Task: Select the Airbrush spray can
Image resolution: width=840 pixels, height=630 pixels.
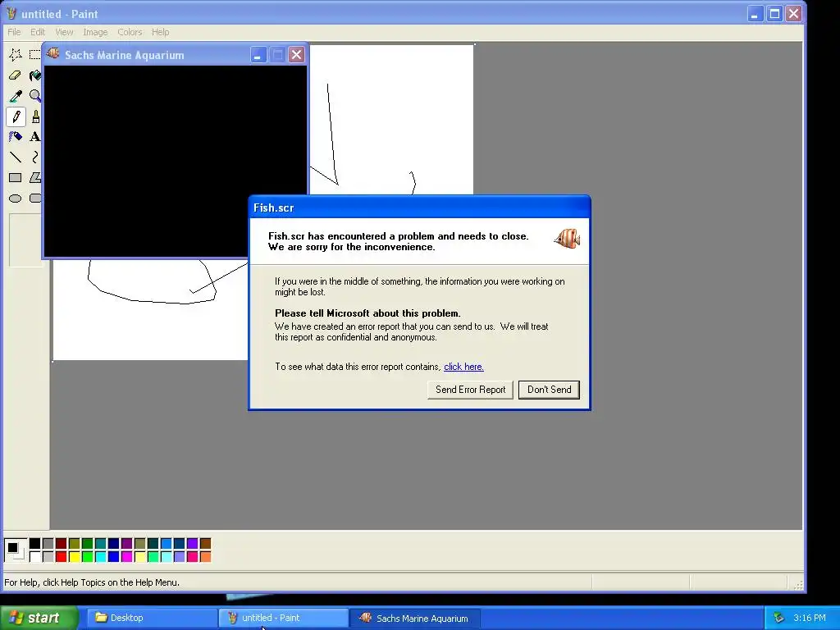Action: click(x=15, y=137)
